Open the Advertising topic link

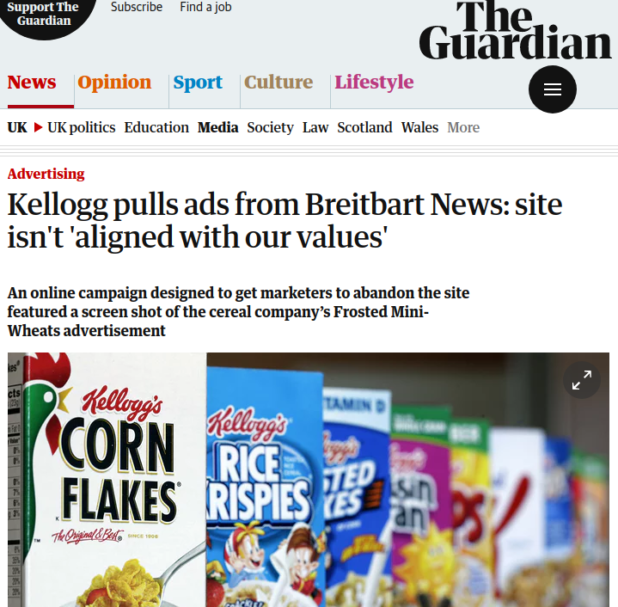pyautogui.click(x=46, y=174)
